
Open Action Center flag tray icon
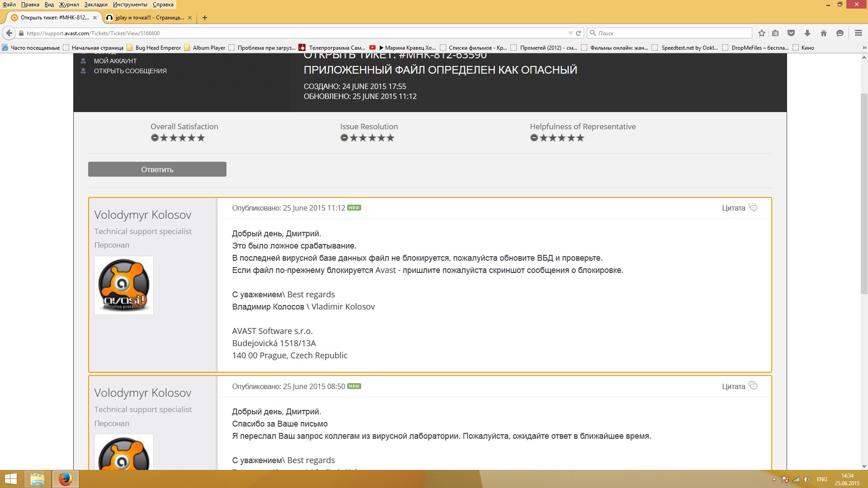click(785, 479)
